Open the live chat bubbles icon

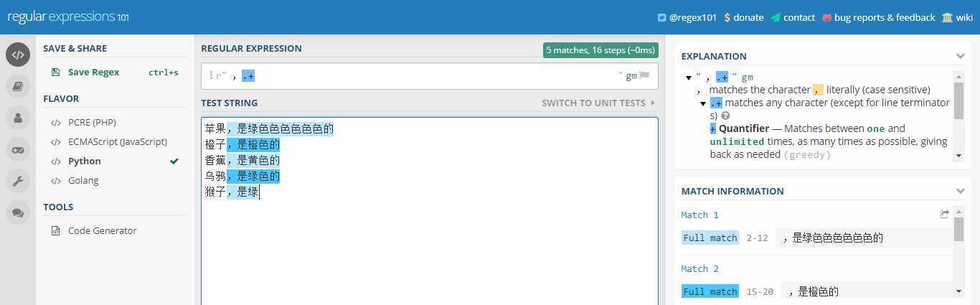coord(18,212)
